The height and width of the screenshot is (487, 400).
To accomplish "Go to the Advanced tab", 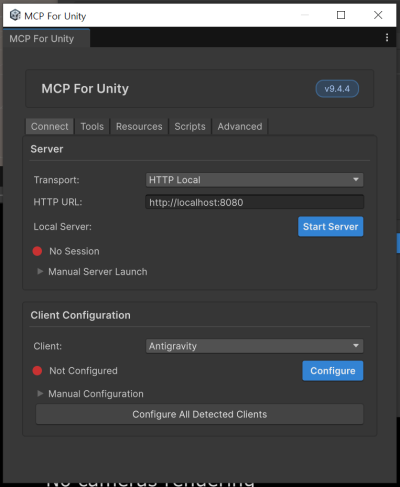I will (240, 126).
